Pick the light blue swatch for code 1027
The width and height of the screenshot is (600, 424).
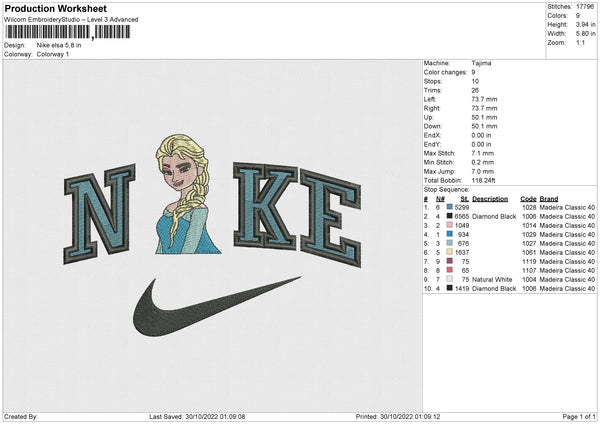click(450, 243)
